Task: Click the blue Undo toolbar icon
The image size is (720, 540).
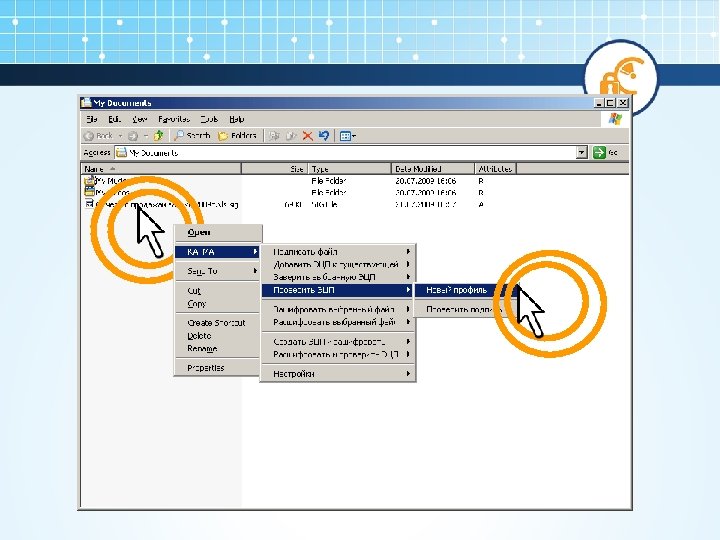Action: [324, 135]
